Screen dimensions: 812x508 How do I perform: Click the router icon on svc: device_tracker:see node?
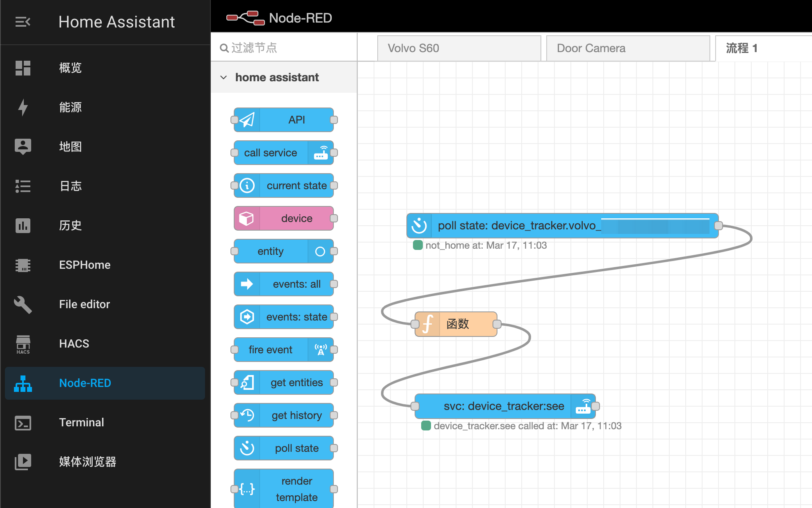pos(584,406)
